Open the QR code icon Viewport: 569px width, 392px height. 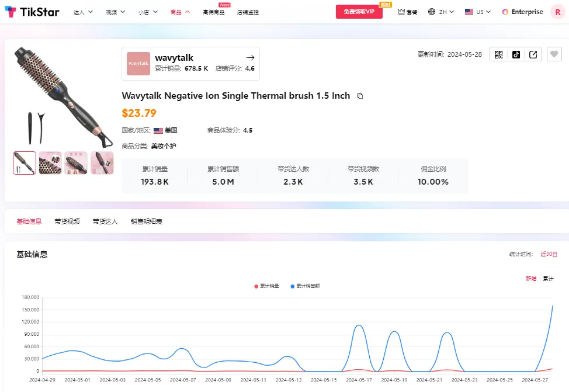tap(498, 54)
